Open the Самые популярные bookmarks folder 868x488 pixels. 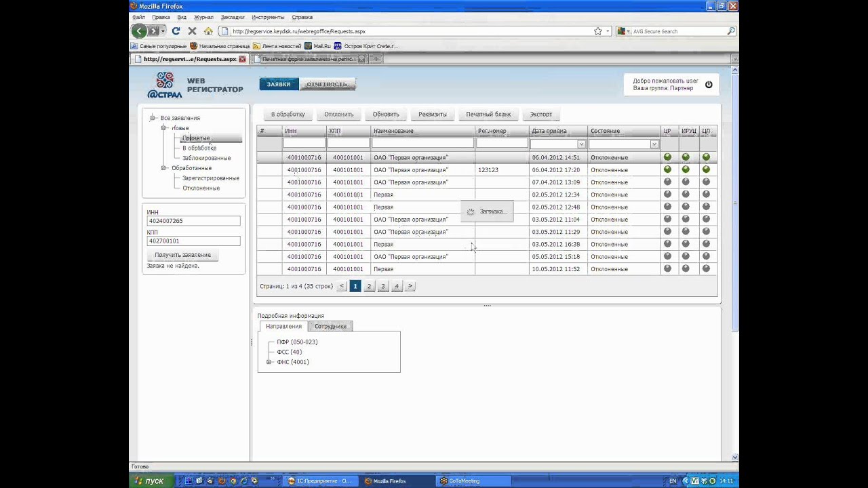click(x=159, y=46)
